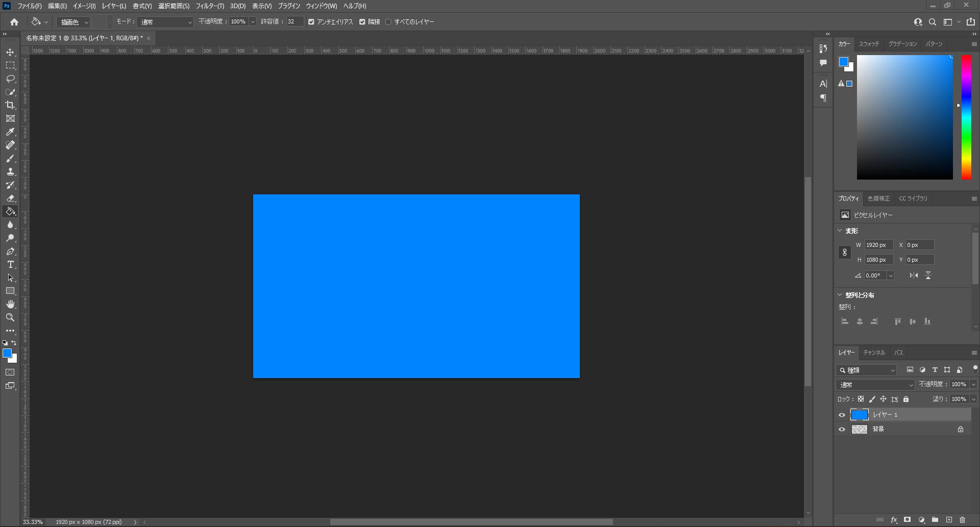Open the フィルター(T) menu
This screenshot has height=527, width=980.
(x=209, y=6)
